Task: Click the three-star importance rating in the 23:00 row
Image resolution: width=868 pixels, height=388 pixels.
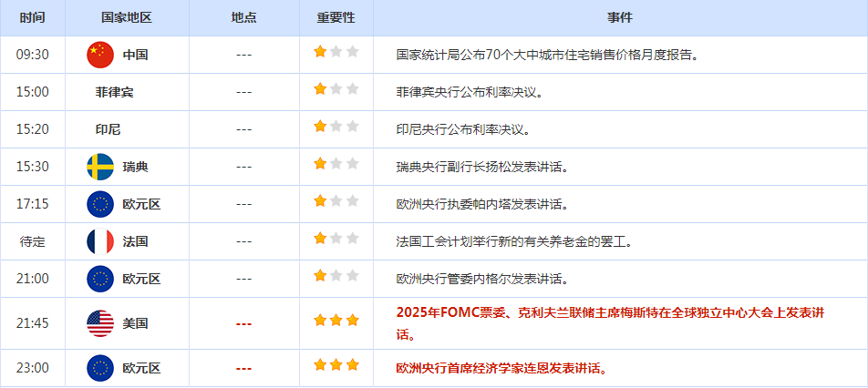Action: pos(336,365)
